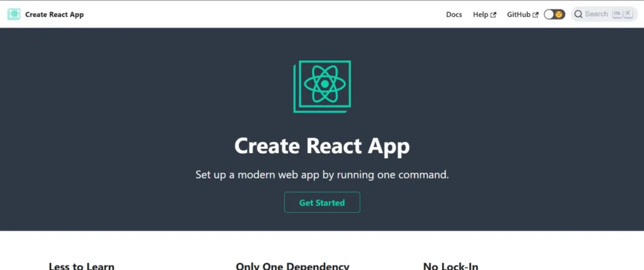Viewport: 644px width, 270px height.
Task: Click the K key hint in search
Action: tap(628, 14)
